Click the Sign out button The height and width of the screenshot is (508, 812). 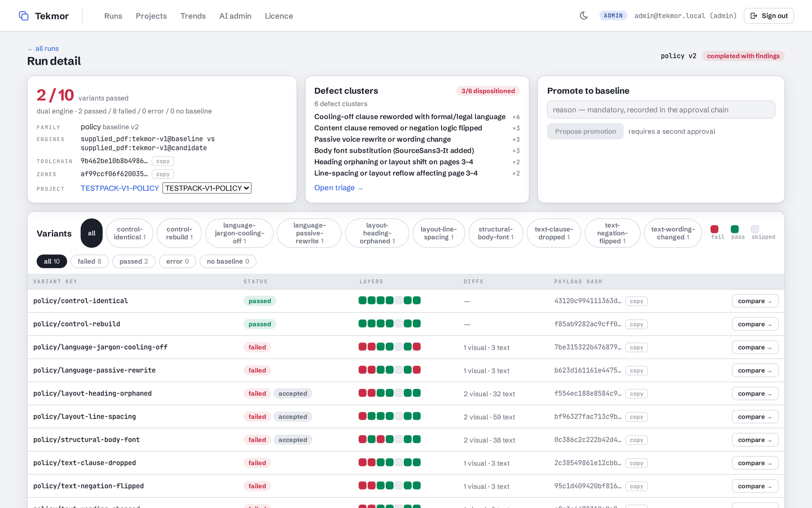click(x=769, y=16)
